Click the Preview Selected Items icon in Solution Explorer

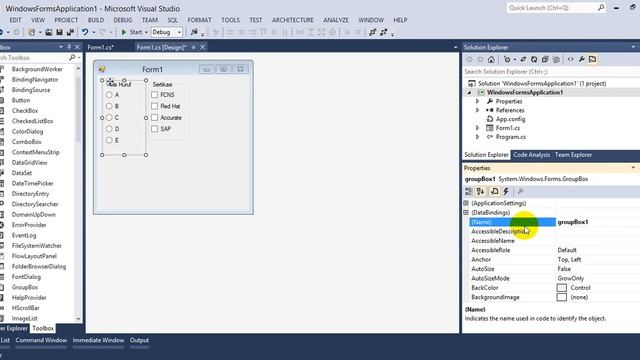click(x=593, y=60)
